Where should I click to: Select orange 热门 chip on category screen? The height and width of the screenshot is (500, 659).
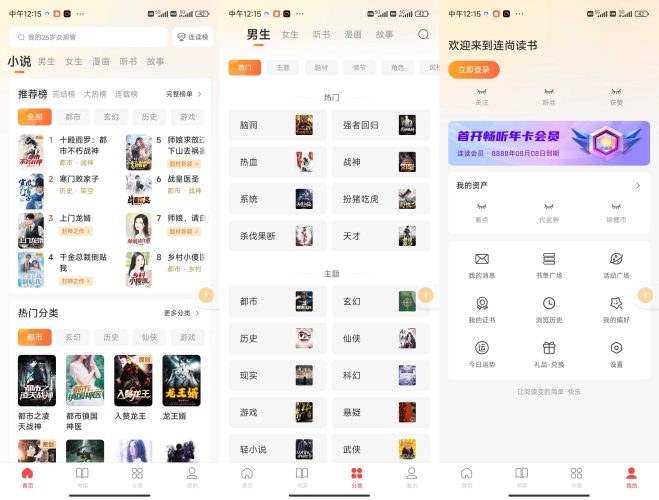coord(245,68)
